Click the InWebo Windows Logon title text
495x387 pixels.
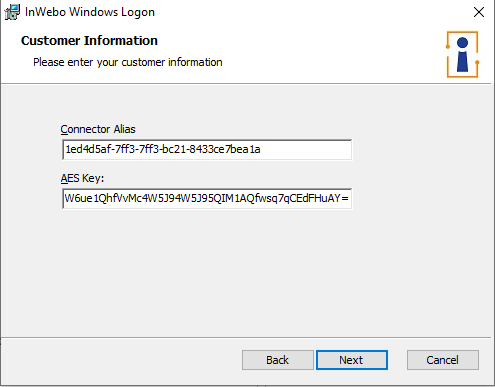coord(90,12)
